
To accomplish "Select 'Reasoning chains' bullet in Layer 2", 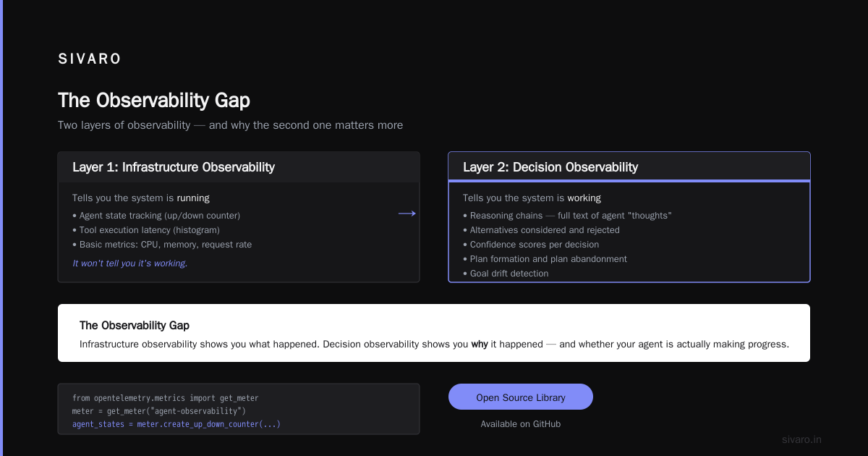I will coord(568,216).
